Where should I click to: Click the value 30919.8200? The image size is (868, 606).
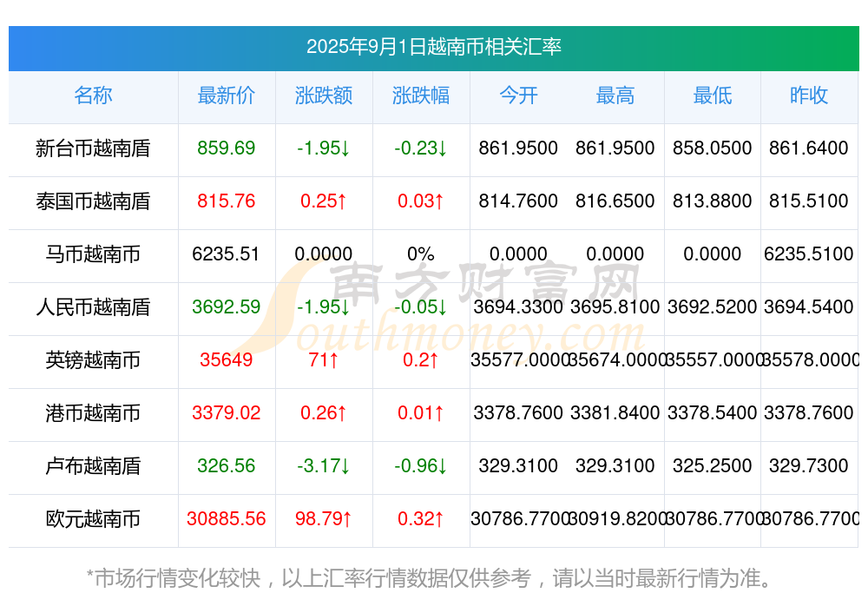pyautogui.click(x=616, y=518)
